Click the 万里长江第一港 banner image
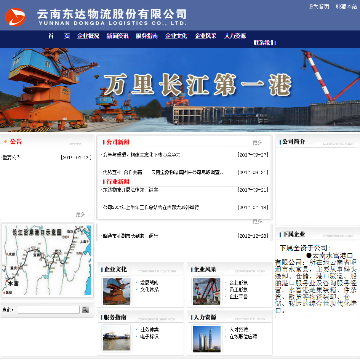 click(x=180, y=90)
